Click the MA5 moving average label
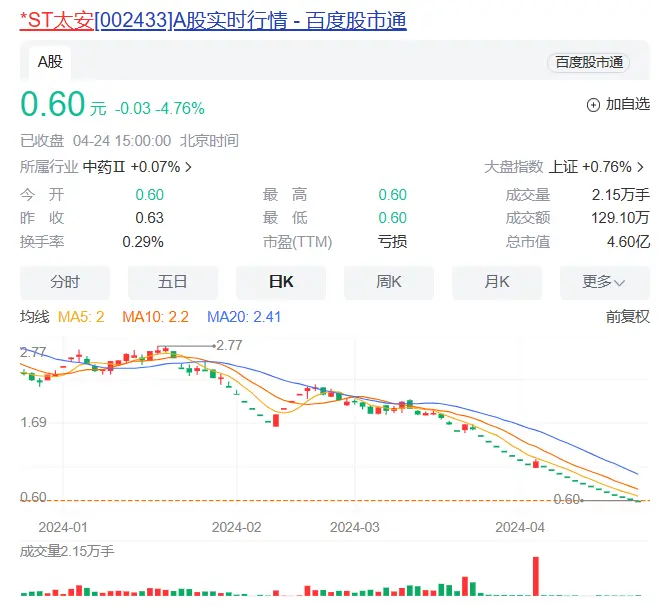Image resolution: width=663 pixels, height=606 pixels. (x=83, y=317)
